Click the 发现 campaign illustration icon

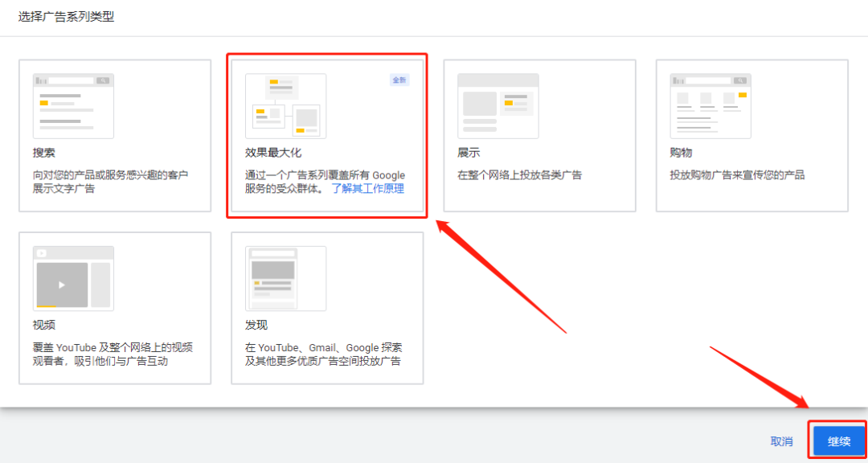(x=285, y=278)
